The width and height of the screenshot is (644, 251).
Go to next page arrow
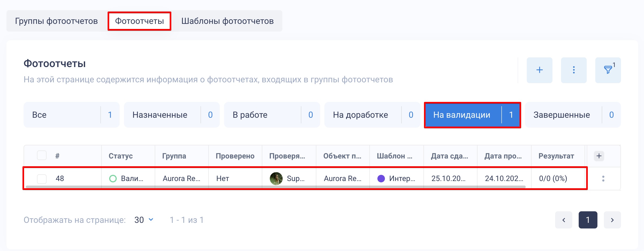(x=612, y=220)
